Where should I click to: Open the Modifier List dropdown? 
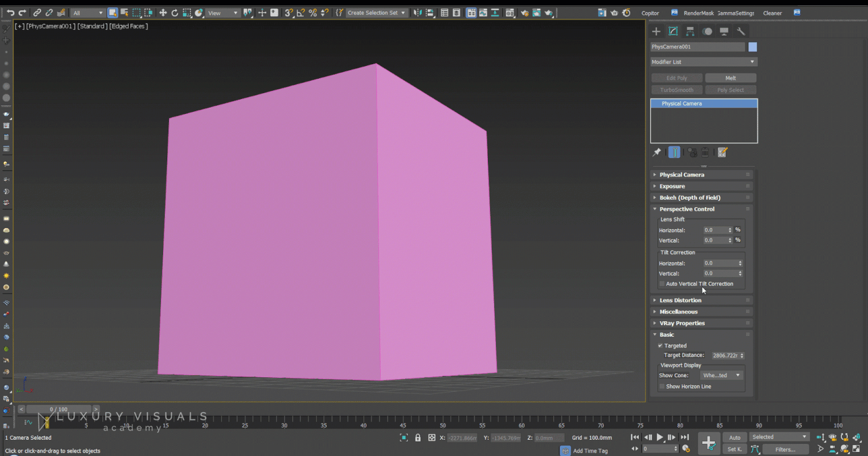(x=703, y=61)
